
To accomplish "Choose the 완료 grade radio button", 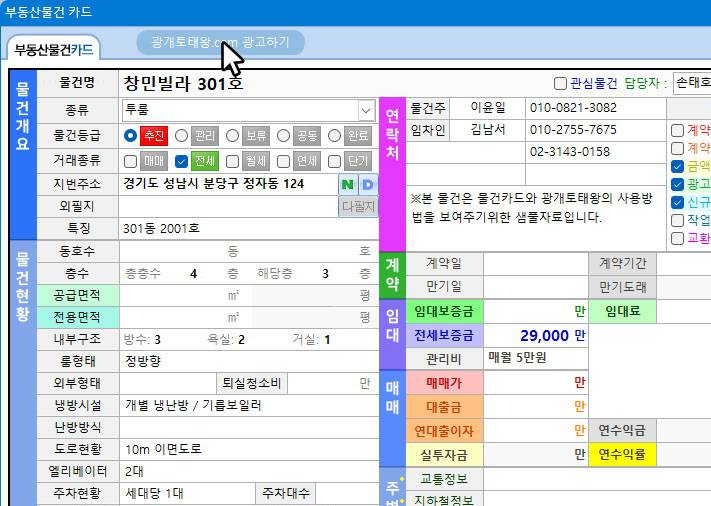I will 334,136.
